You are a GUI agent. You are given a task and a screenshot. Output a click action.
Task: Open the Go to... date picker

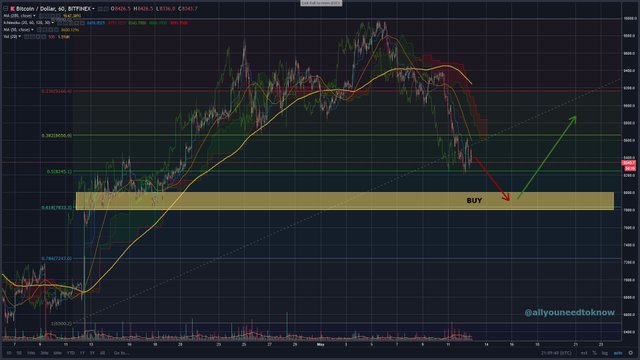point(121,353)
